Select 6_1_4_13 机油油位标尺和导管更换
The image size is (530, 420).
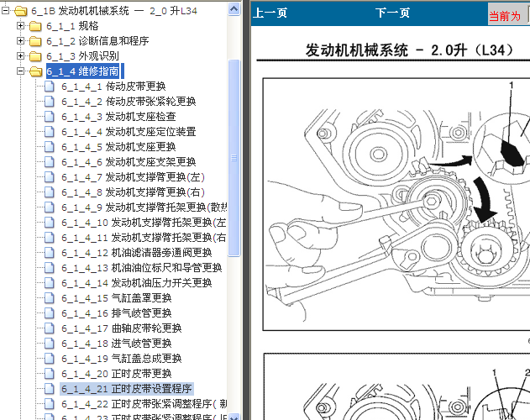tap(142, 268)
